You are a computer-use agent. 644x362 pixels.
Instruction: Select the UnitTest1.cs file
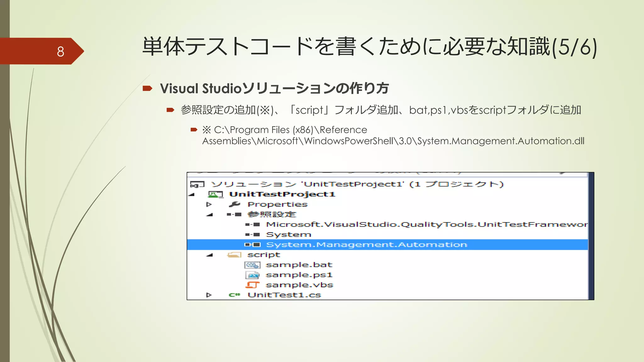tap(284, 295)
